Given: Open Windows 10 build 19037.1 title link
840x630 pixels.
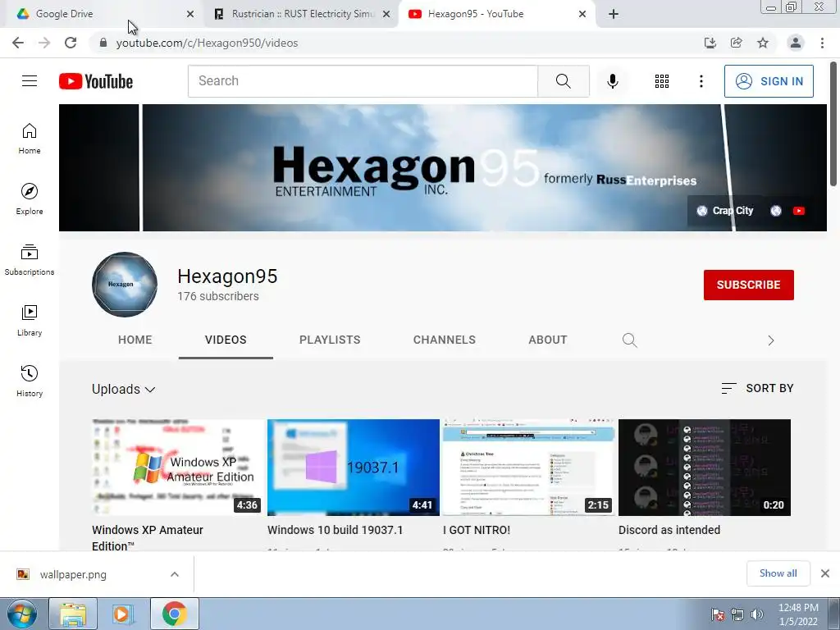Looking at the screenshot, I should [x=335, y=530].
